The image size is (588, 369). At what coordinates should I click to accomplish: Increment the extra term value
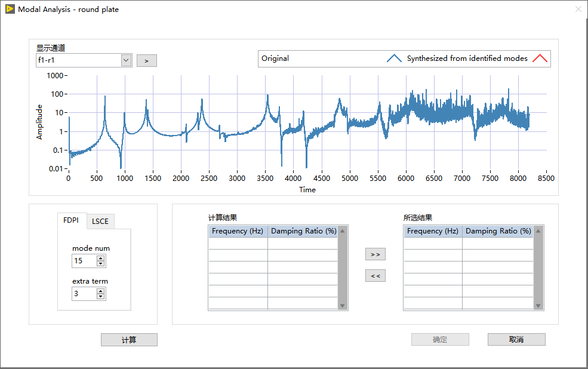pyautogui.click(x=100, y=291)
